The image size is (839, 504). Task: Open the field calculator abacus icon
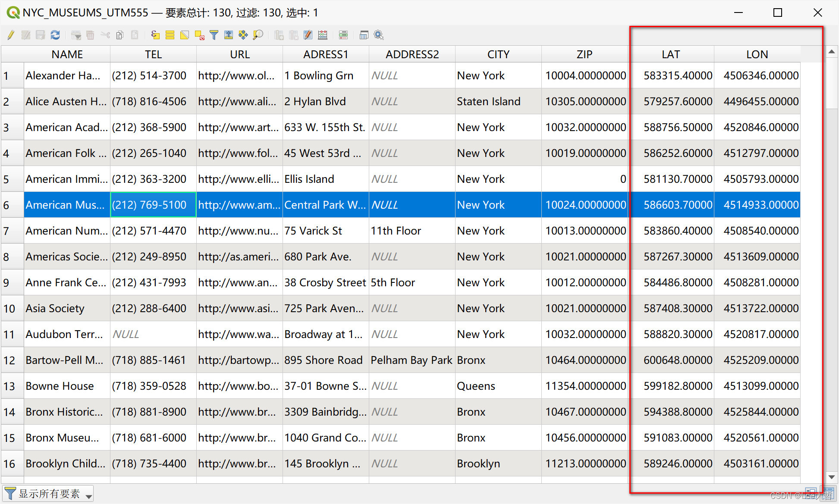(323, 35)
